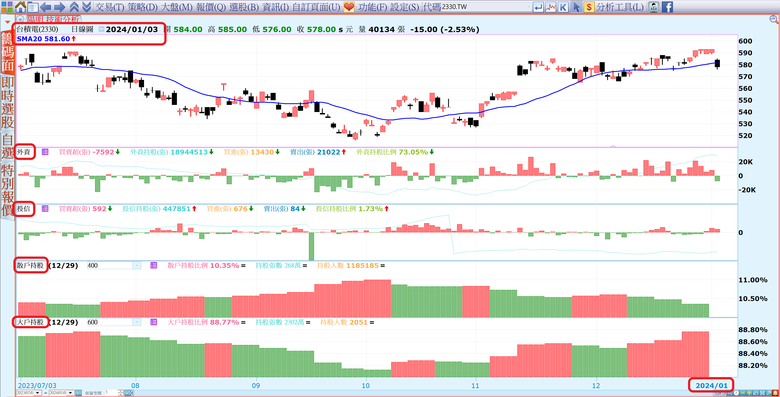Click the purple settings icon in 大戶持股 row
Viewport: 780px width, 397px height.
[154, 322]
